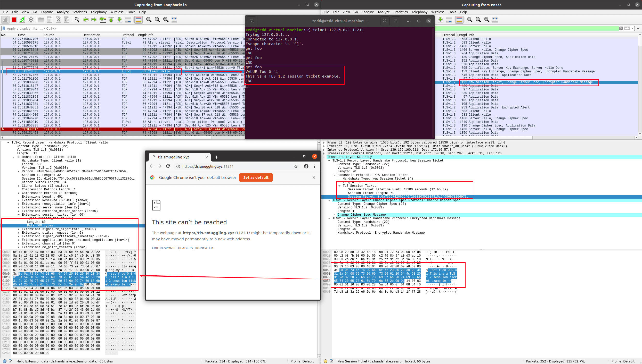Collapse TLS Session Ticket tree node
This screenshot has width=642, height=364.
point(339,186)
